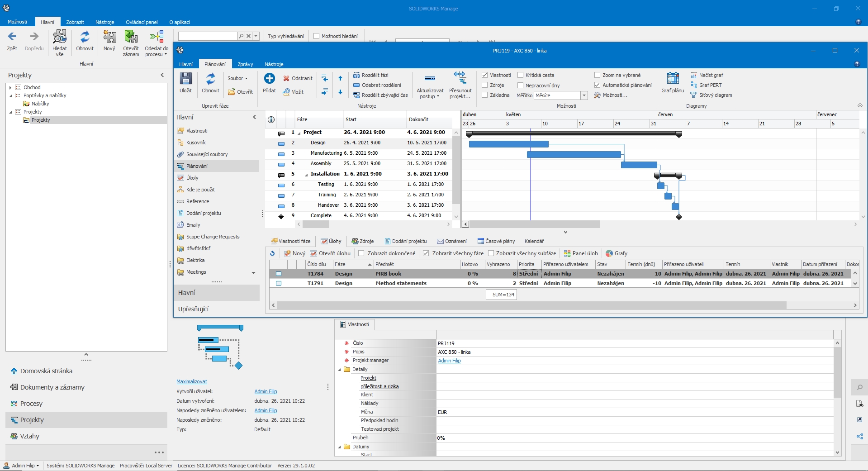Collapse the Installation phase row
Screen dimensions: 868x471
[x=306, y=174]
